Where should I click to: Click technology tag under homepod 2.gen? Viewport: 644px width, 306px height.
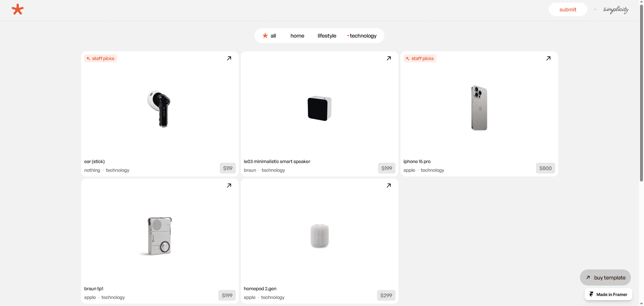273,297
